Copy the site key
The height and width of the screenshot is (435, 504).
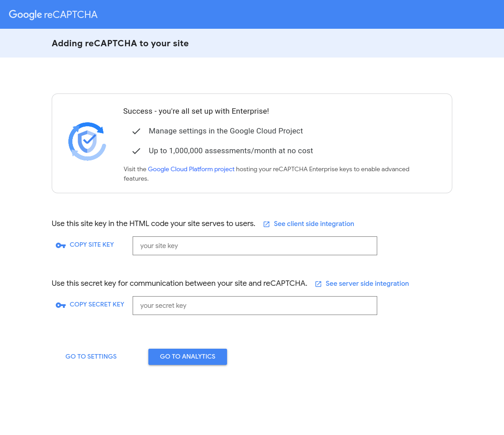point(92,245)
